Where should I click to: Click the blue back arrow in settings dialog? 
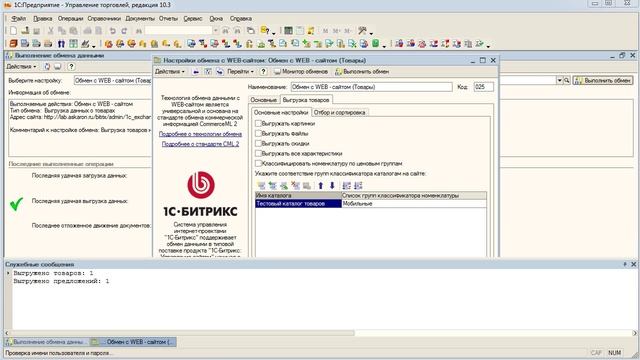(196, 71)
